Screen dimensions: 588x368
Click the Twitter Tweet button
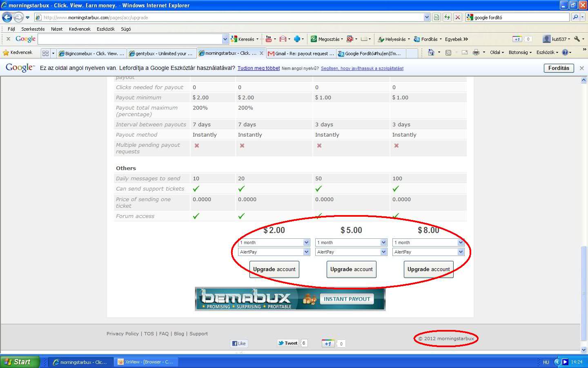288,343
